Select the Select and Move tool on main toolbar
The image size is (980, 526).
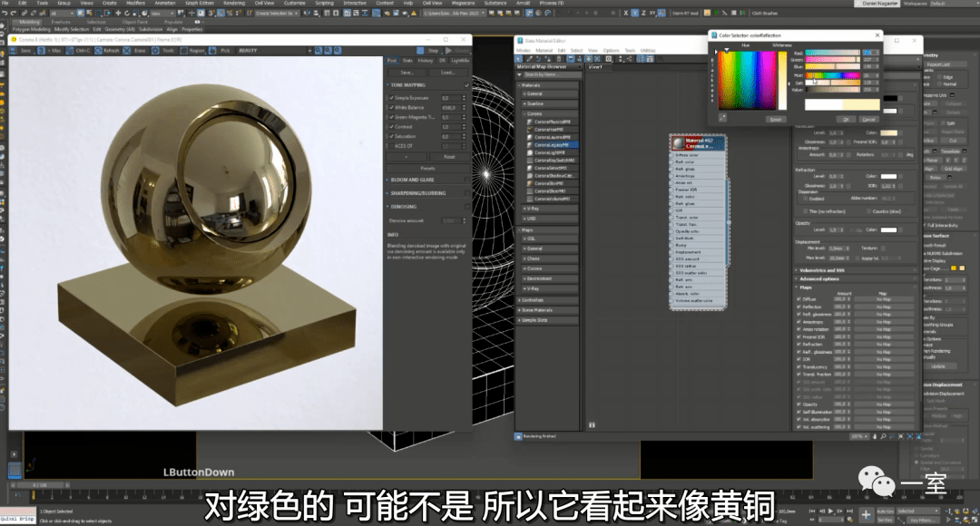click(x=118, y=12)
